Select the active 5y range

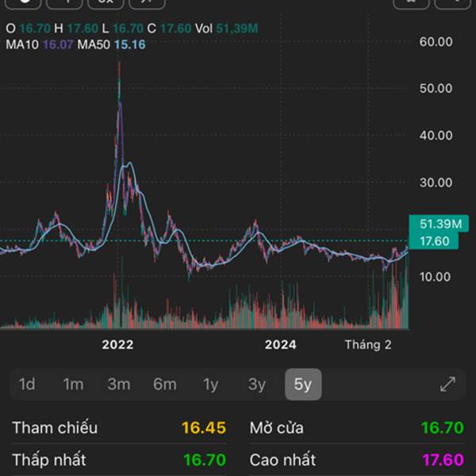303,384
